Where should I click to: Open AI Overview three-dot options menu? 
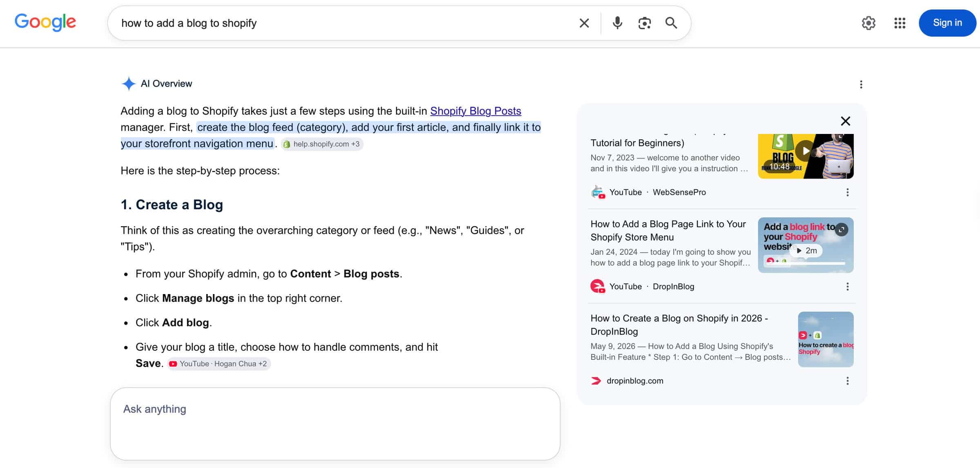[861, 85]
